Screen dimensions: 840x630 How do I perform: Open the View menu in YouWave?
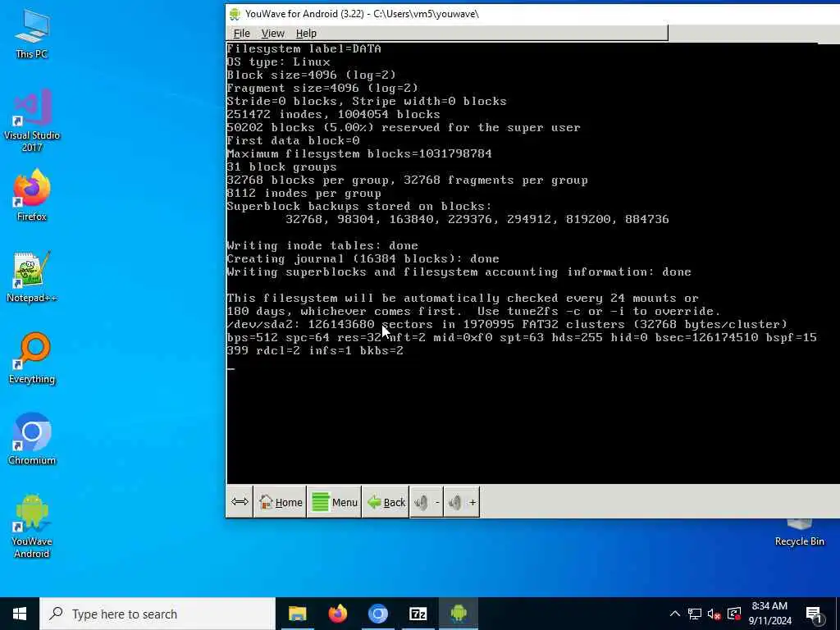point(272,33)
